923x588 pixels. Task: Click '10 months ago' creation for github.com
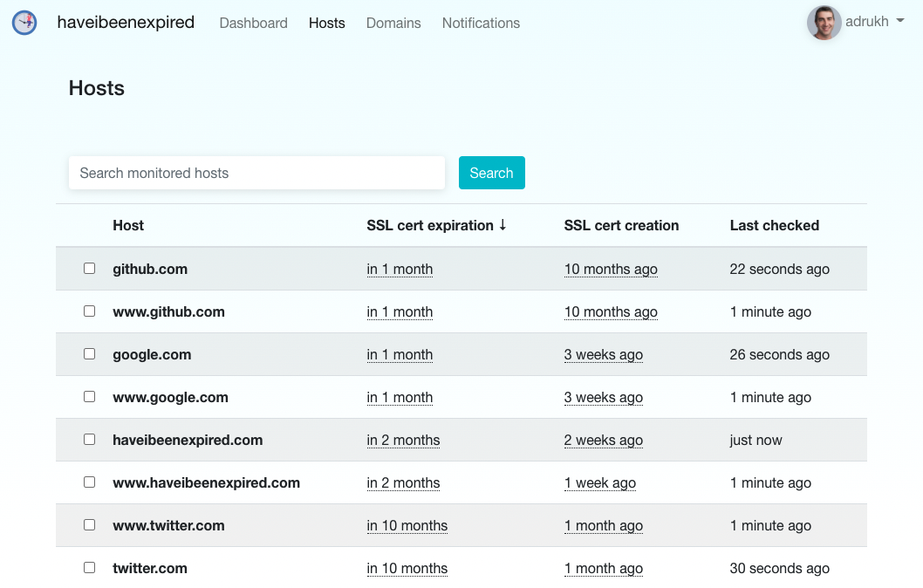coord(611,269)
